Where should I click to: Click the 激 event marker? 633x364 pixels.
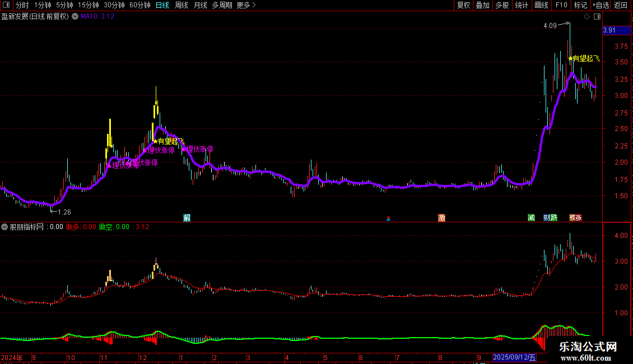point(441,218)
